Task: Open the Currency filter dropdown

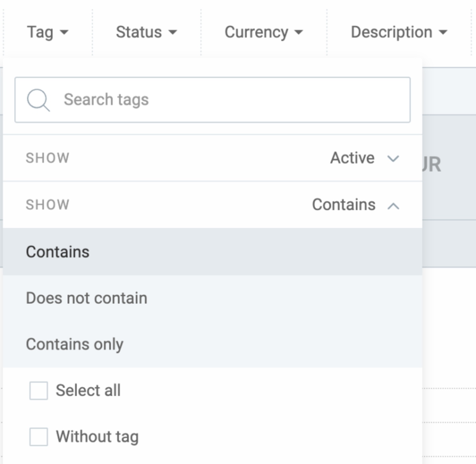Action: tap(256, 32)
